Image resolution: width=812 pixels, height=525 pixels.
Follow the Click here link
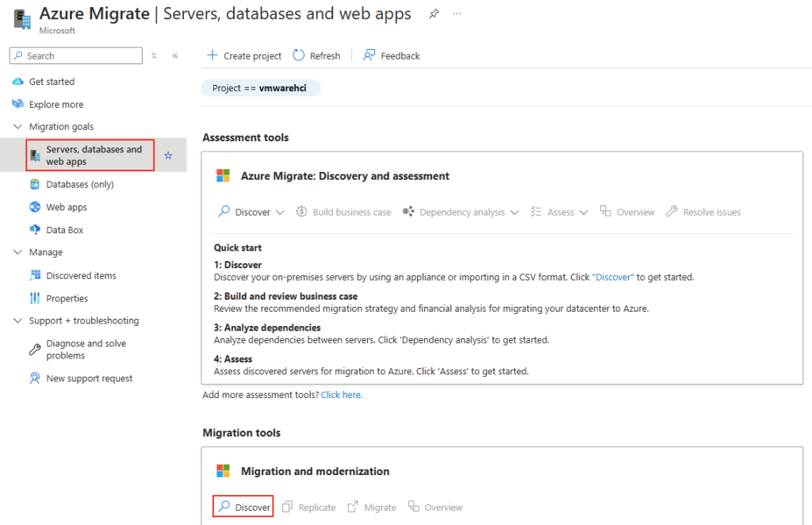342,394
